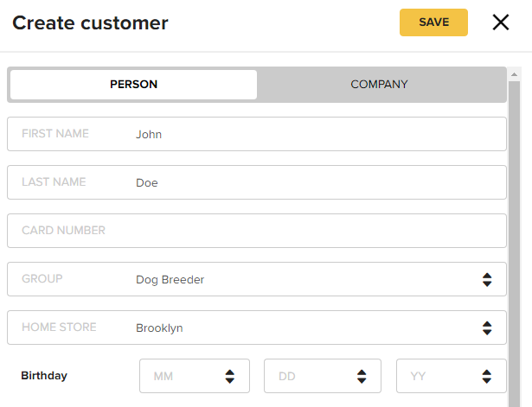Focus the Last Name field containing Doe
Image resolution: width=532 pixels, height=407 pixels.
click(257, 182)
